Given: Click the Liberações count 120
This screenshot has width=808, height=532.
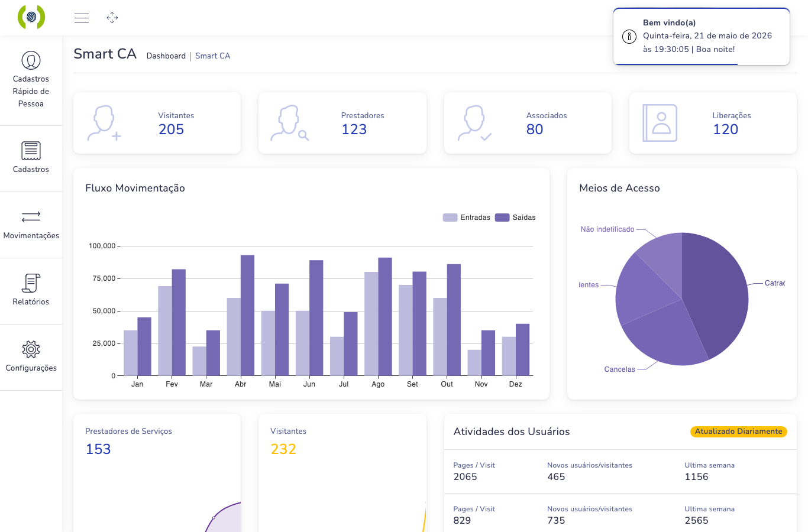Looking at the screenshot, I should 725,129.
